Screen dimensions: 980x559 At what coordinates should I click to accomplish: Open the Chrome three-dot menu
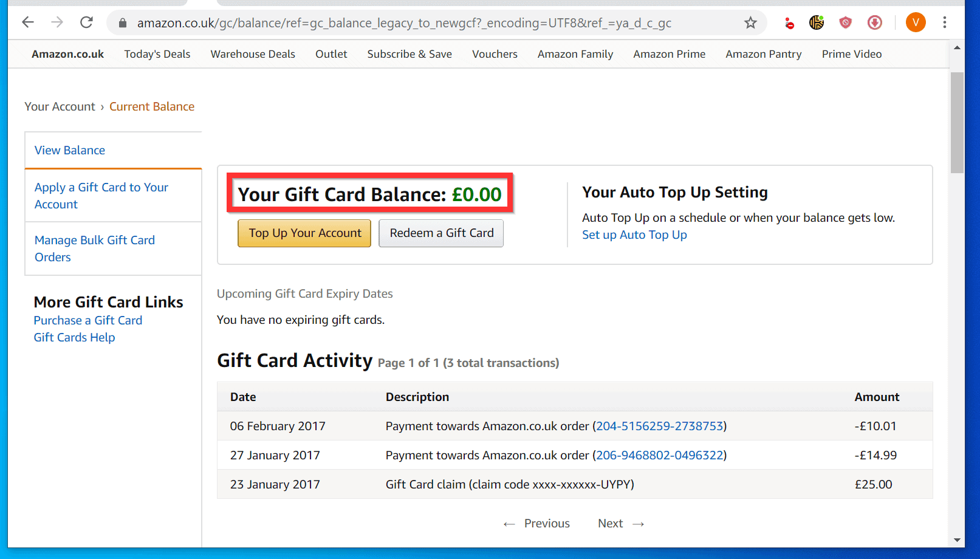944,22
